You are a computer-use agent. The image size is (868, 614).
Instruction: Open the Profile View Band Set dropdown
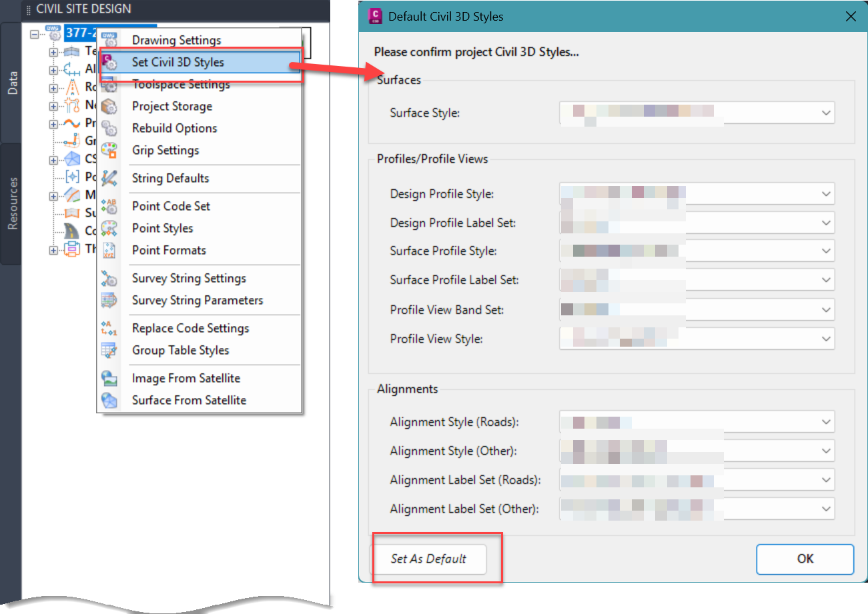click(x=697, y=309)
